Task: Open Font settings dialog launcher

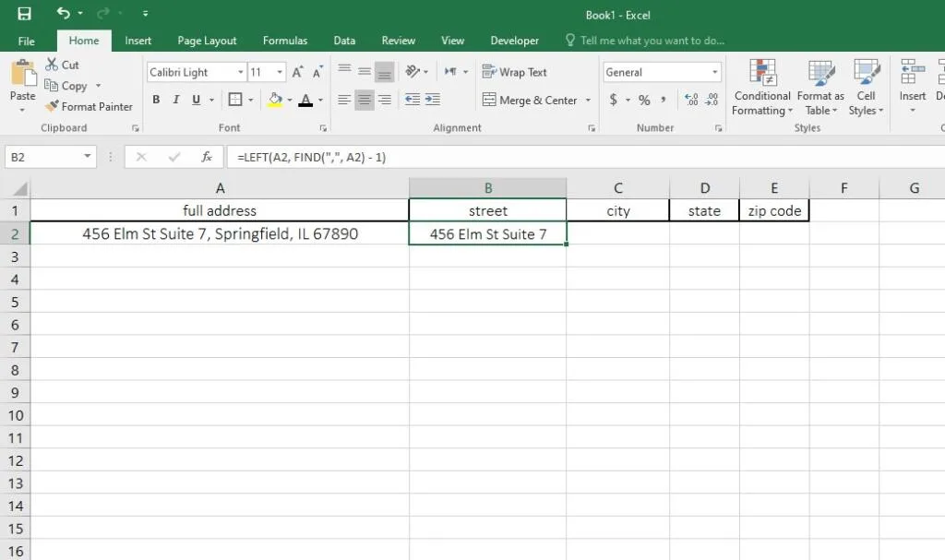Action: [x=323, y=128]
